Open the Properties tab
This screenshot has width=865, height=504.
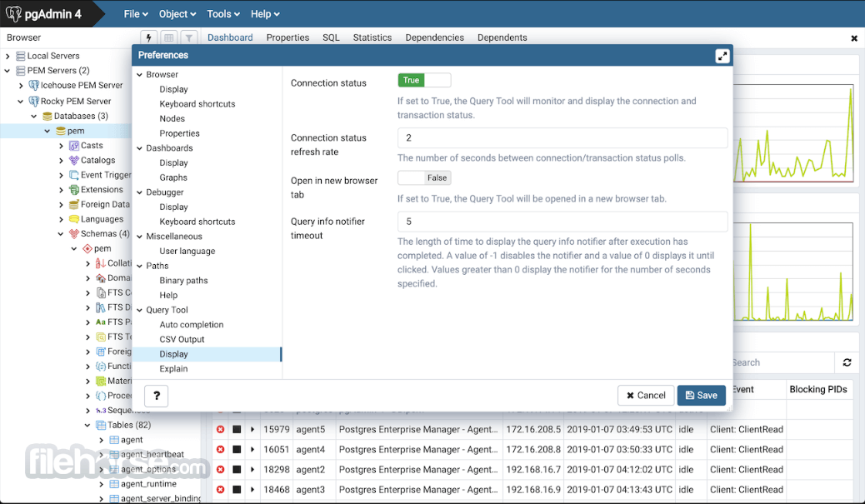287,37
